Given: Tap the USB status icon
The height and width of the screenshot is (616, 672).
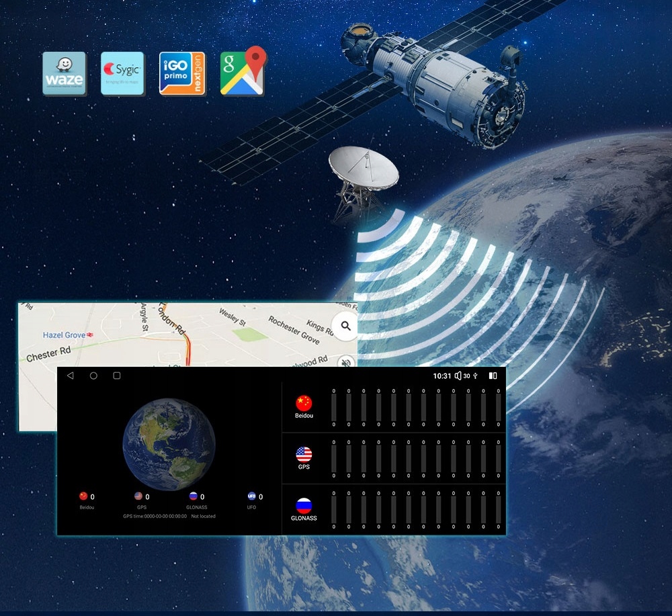Looking at the screenshot, I should click(x=475, y=376).
